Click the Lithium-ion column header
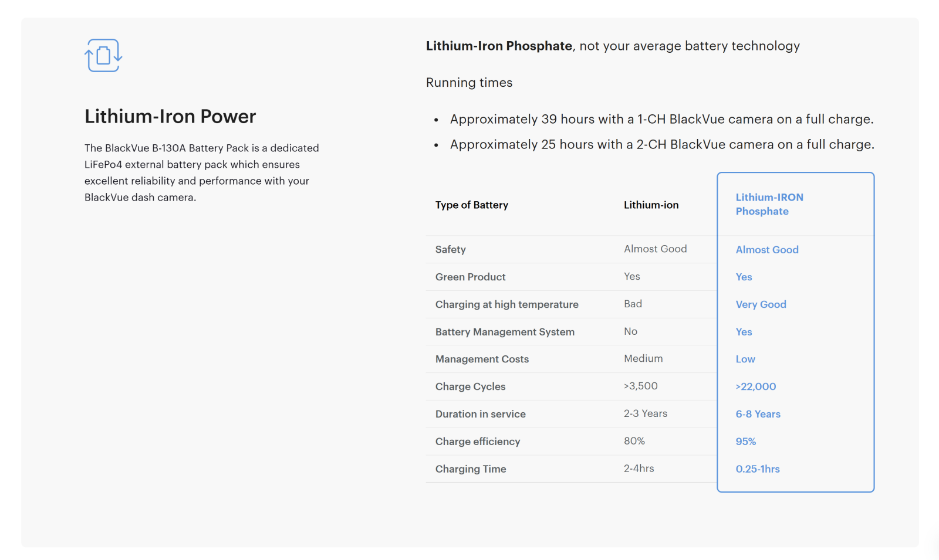 651,205
